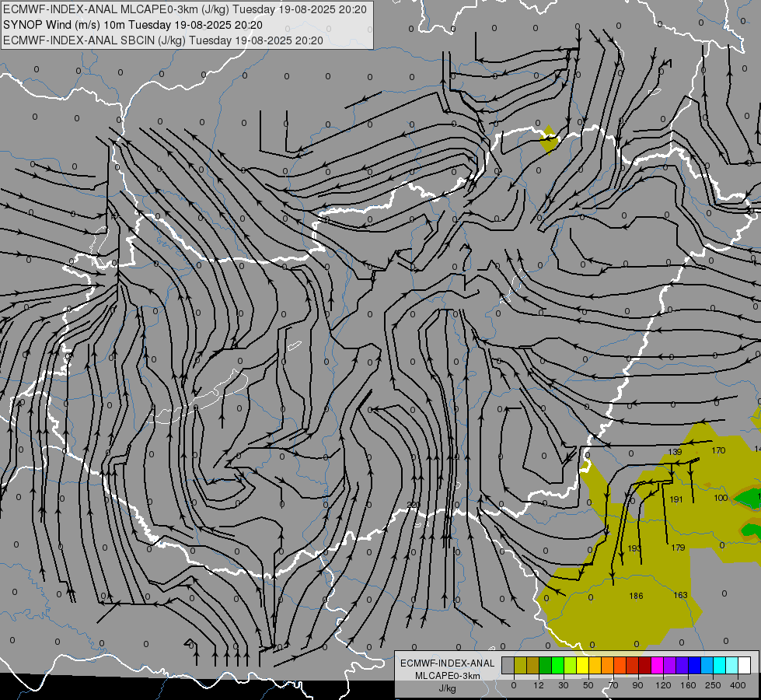
Task: Click the legend scale label '50'
Action: pyautogui.click(x=588, y=685)
